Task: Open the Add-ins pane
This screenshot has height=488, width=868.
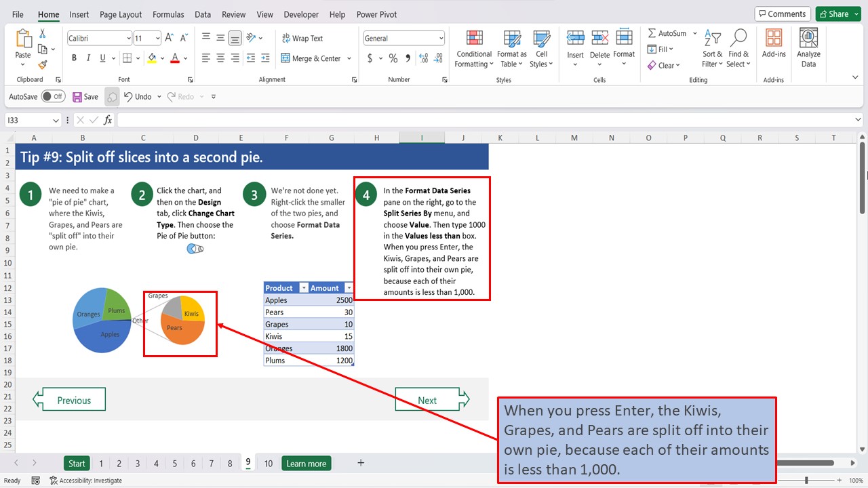Action: (774, 43)
